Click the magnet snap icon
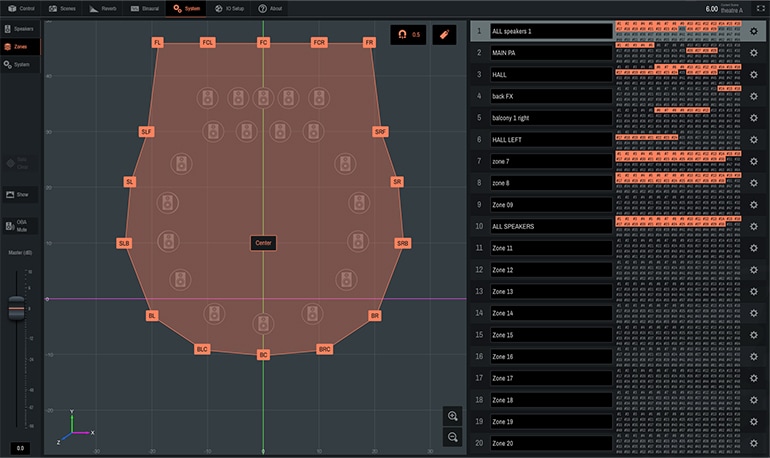Screen dimensions: 770x458 pos(401,34)
